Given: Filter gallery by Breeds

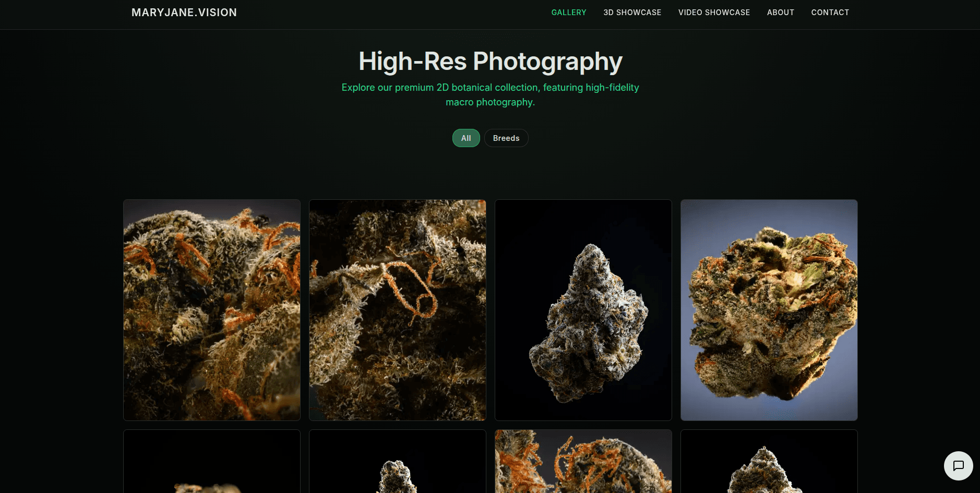Looking at the screenshot, I should [x=506, y=138].
